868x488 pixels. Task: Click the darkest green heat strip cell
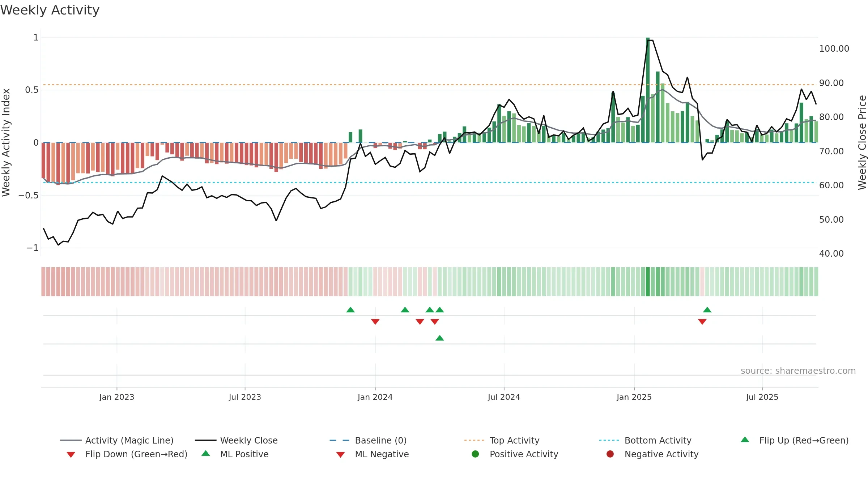point(648,282)
